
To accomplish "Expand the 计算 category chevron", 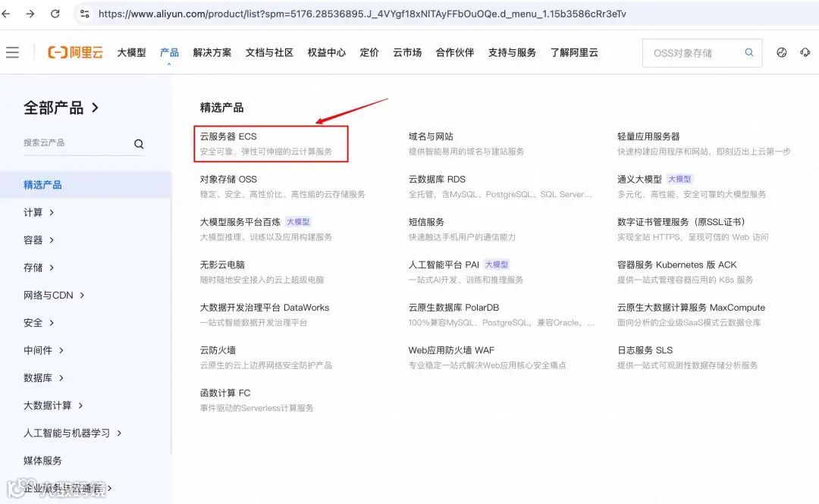I will [52, 212].
